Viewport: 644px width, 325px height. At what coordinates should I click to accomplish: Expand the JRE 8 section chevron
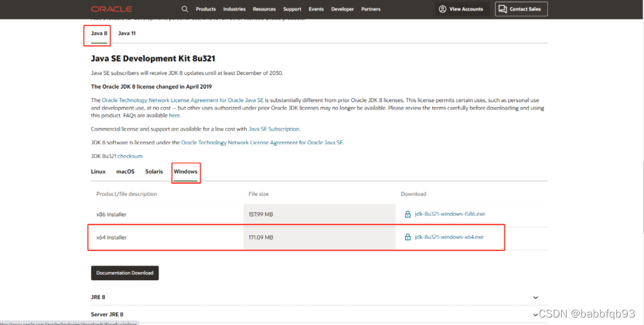535,297
